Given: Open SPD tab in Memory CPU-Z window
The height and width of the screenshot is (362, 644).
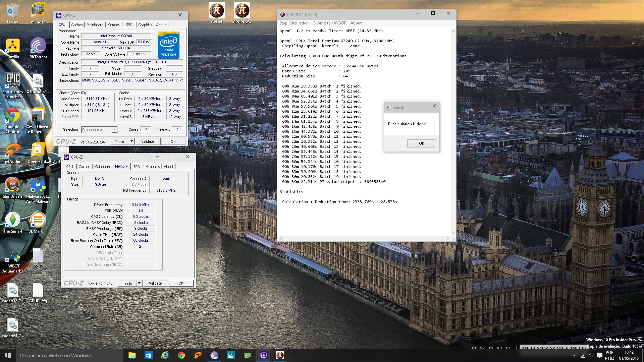Looking at the screenshot, I should [x=137, y=167].
